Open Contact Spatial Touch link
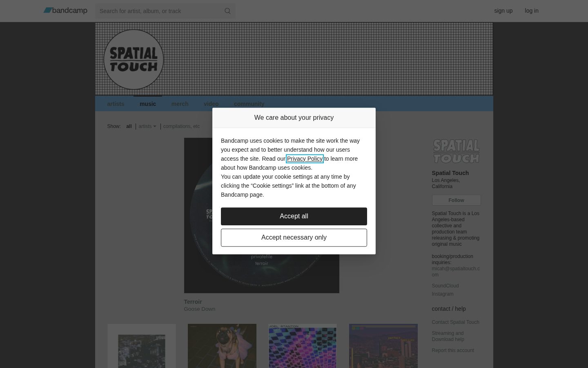 point(456,322)
